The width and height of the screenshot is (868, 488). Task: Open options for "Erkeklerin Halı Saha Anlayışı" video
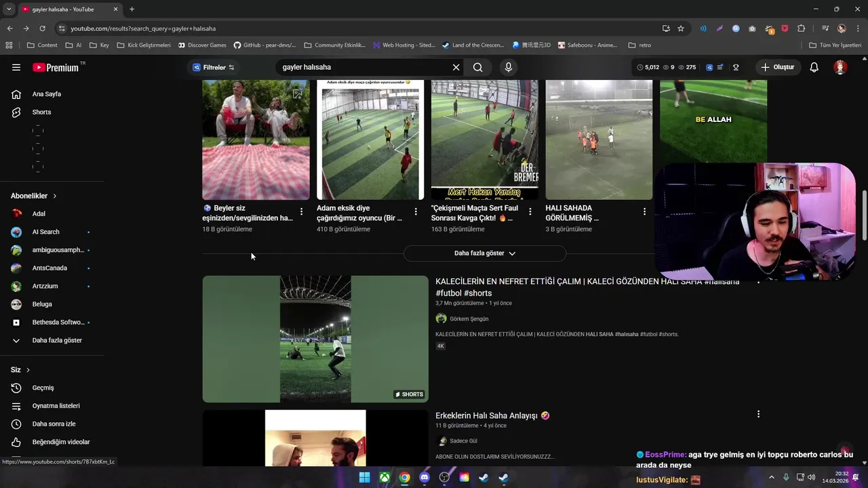pos(758,414)
